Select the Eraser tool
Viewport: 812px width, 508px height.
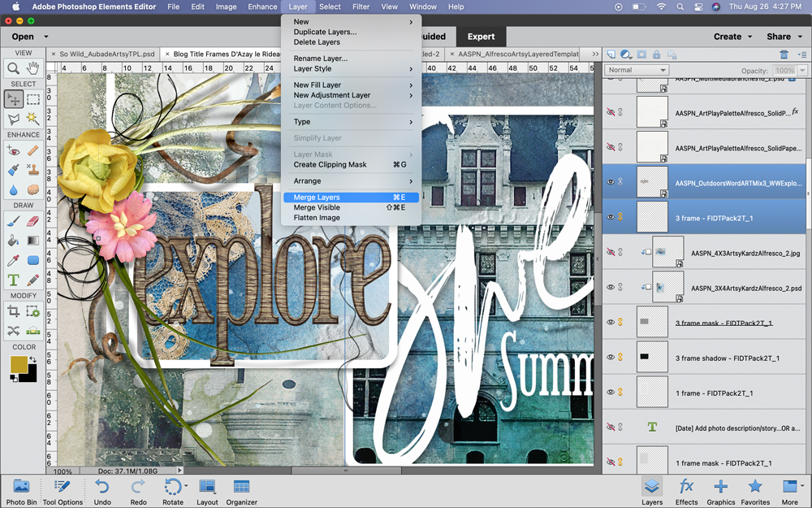[x=33, y=221]
